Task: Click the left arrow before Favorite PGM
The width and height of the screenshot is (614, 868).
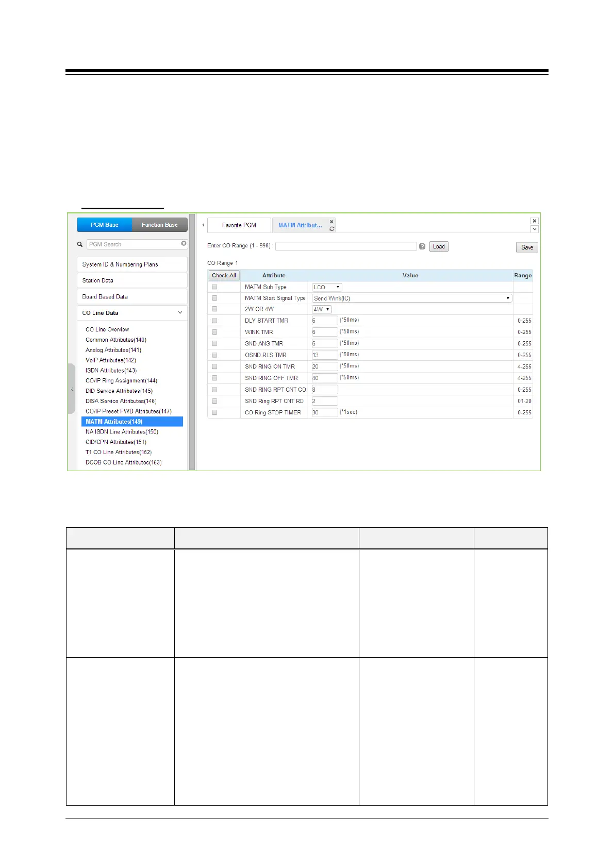Action: click(203, 225)
